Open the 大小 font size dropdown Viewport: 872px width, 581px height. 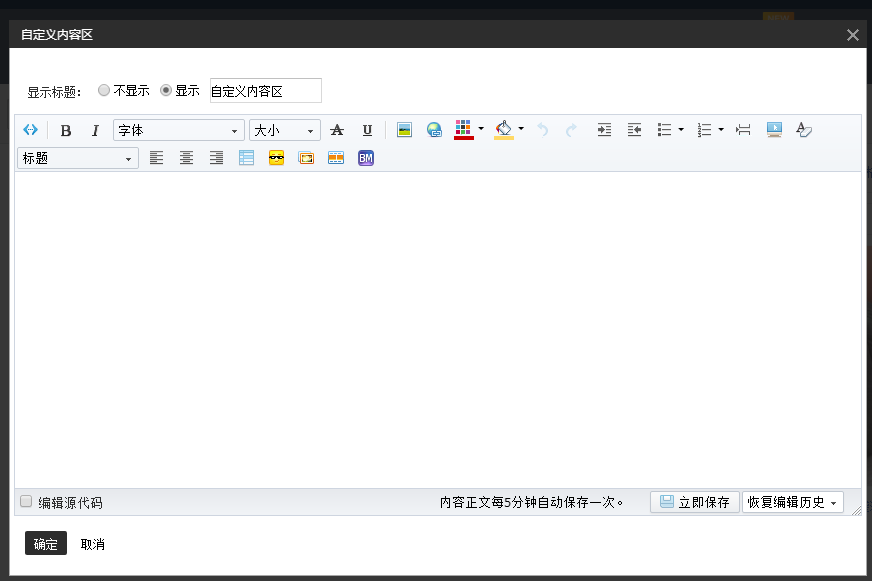pyautogui.click(x=285, y=130)
